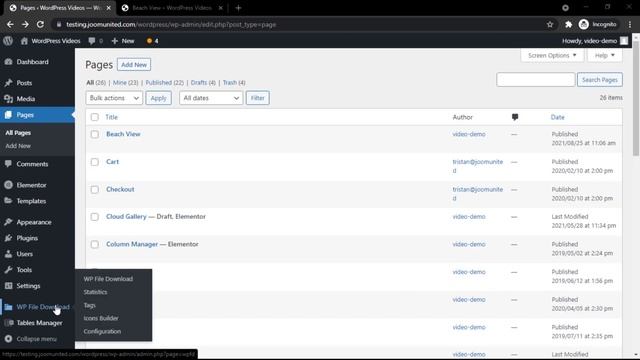The image size is (640, 360).
Task: Click the Posts pin icon
Action: coord(8,83)
